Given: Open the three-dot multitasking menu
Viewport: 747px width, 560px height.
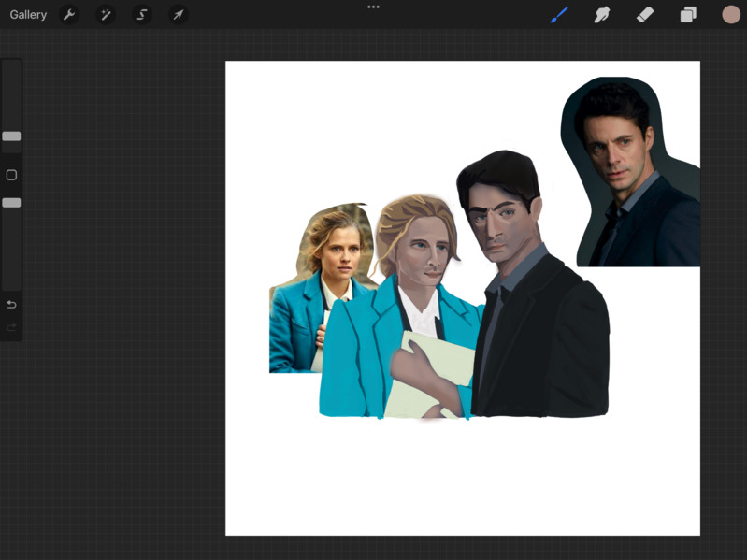Looking at the screenshot, I should coord(373,7).
